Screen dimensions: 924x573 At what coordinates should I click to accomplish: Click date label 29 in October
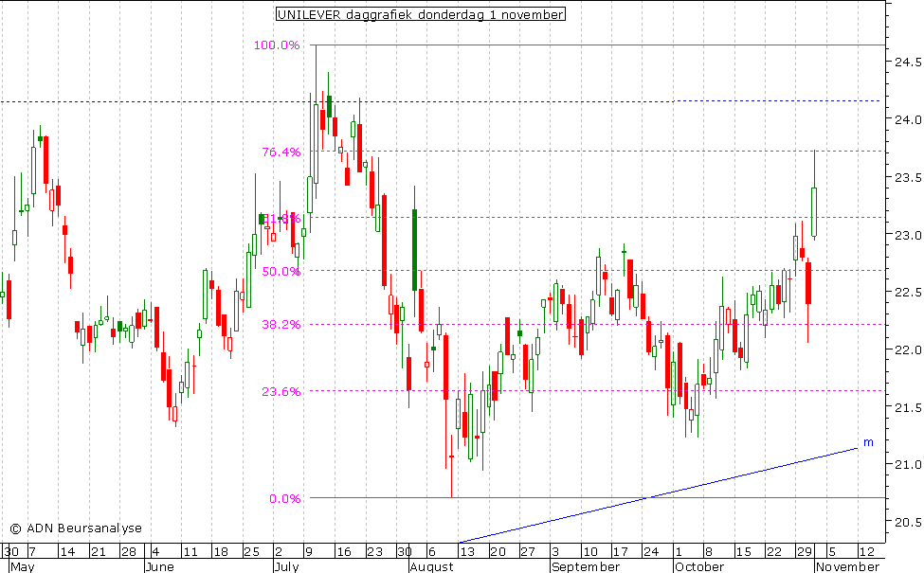[x=805, y=552]
